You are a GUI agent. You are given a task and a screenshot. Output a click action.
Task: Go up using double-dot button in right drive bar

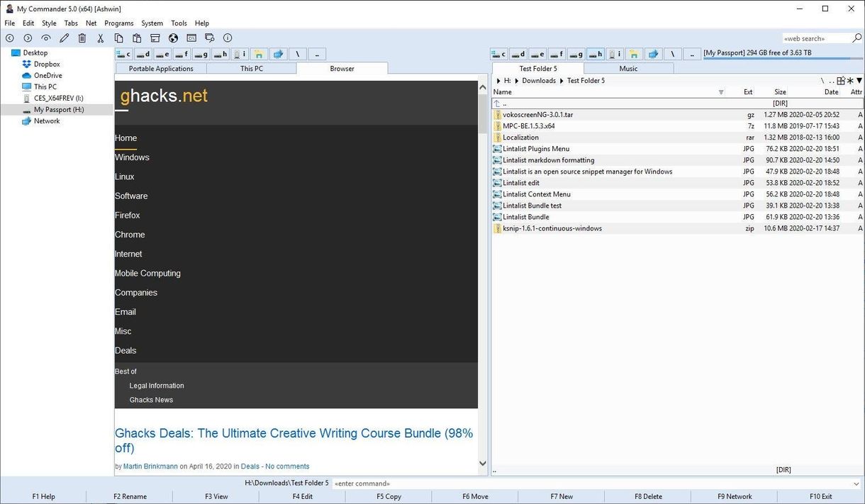click(692, 54)
